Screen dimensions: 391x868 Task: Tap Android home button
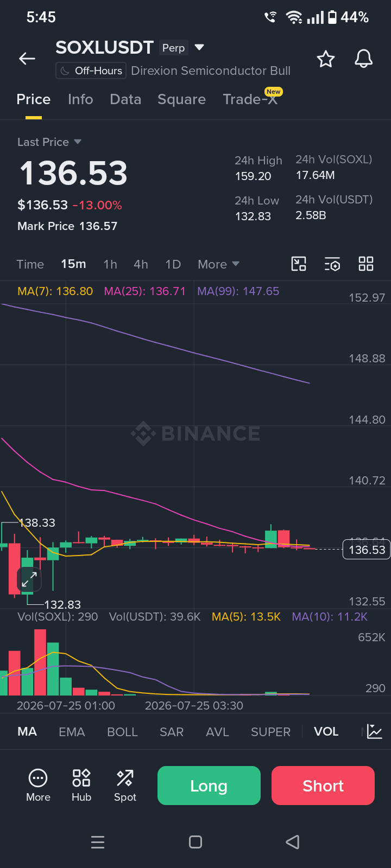click(195, 842)
